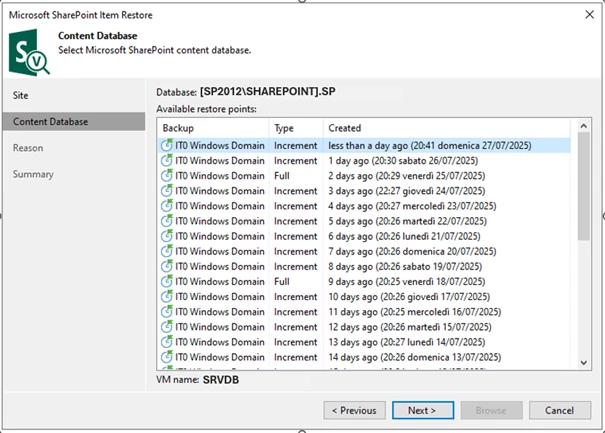
Task: Sort by the Backup column header
Action: pyautogui.click(x=213, y=128)
